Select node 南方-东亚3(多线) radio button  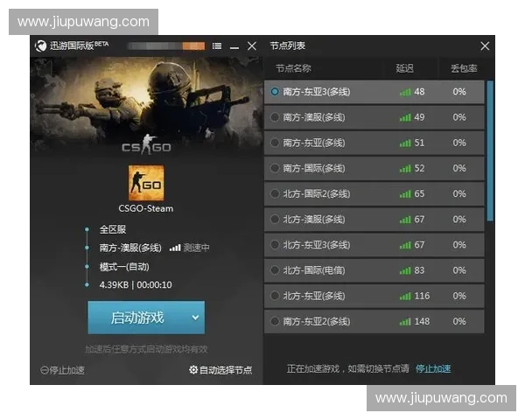[x=275, y=91]
